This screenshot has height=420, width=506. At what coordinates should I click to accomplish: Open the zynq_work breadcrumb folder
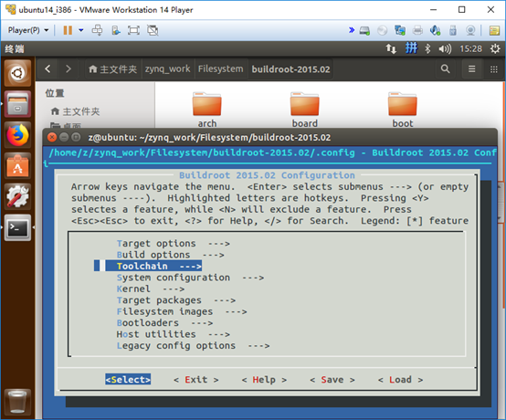click(x=167, y=69)
